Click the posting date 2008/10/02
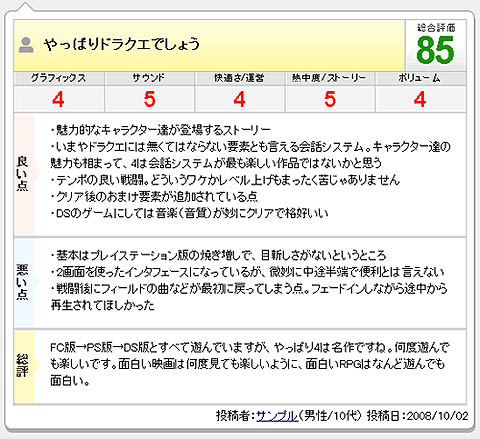Image resolution: width=480 pixels, height=439 pixels. click(438, 416)
